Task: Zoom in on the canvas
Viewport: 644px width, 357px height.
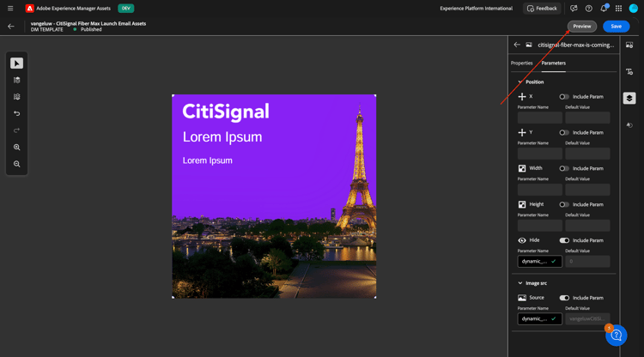Action: click(17, 148)
